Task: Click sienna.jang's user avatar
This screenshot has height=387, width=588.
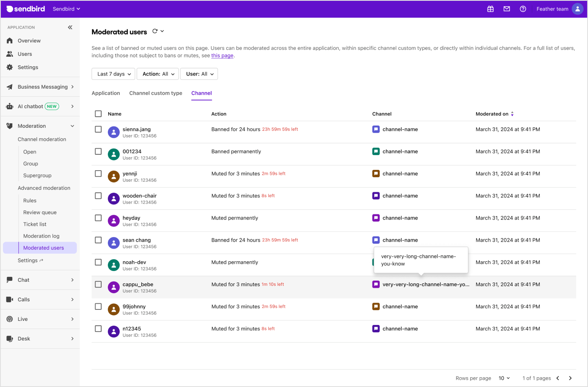Action: coord(114,132)
